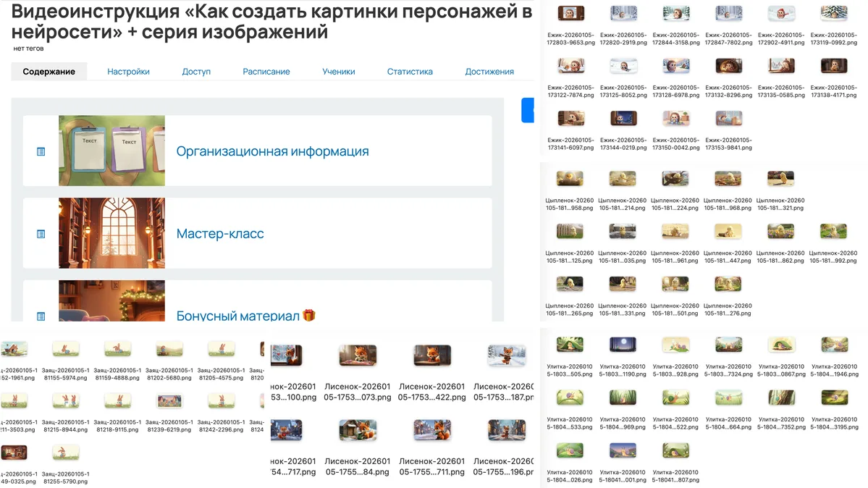Select thumbnail of Заяц file ending 81155-5974.png
The width and height of the screenshot is (868, 488).
(x=65, y=349)
